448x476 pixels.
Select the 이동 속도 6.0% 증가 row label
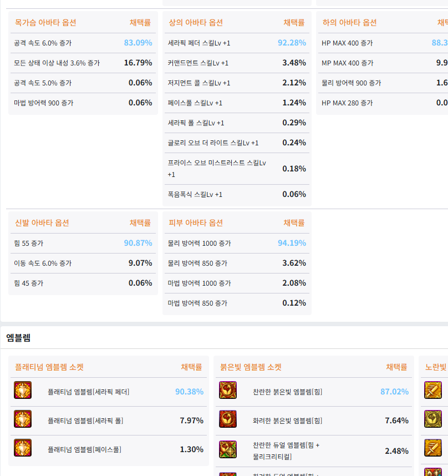pyautogui.click(x=43, y=264)
